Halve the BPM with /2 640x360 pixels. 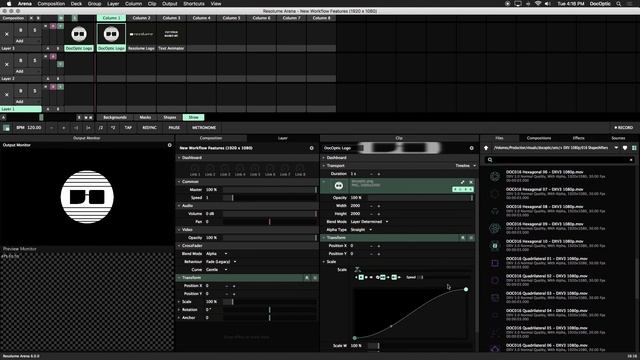click(101, 128)
